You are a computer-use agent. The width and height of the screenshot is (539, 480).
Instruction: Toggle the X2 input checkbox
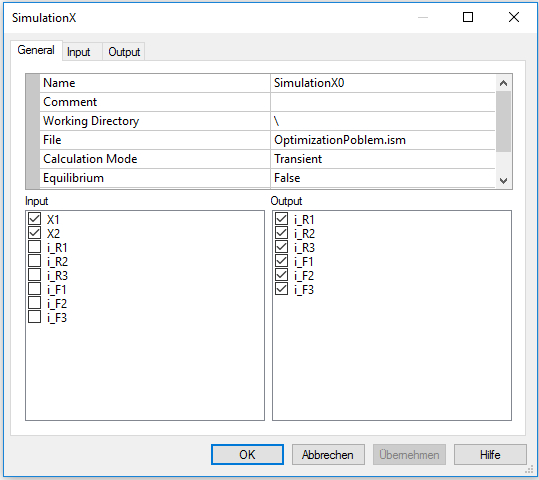point(35,233)
